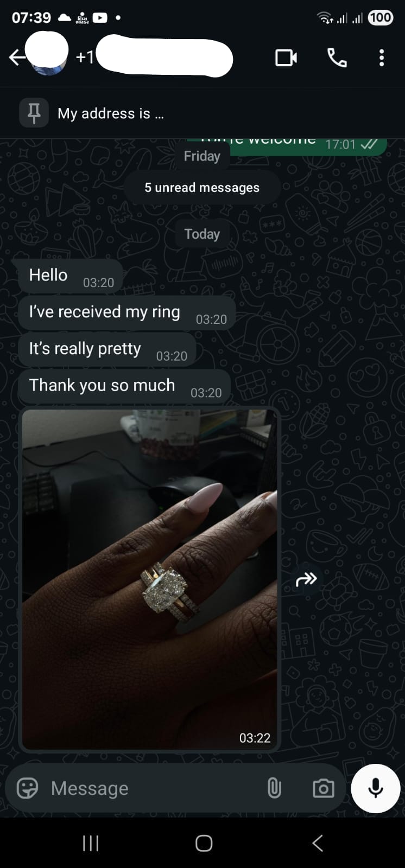Tap the Android home button

click(204, 843)
